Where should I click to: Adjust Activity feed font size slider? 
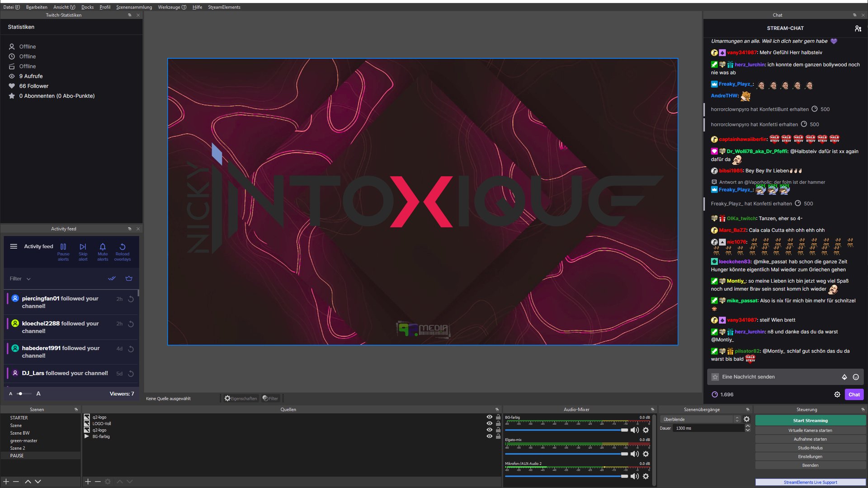(24, 394)
